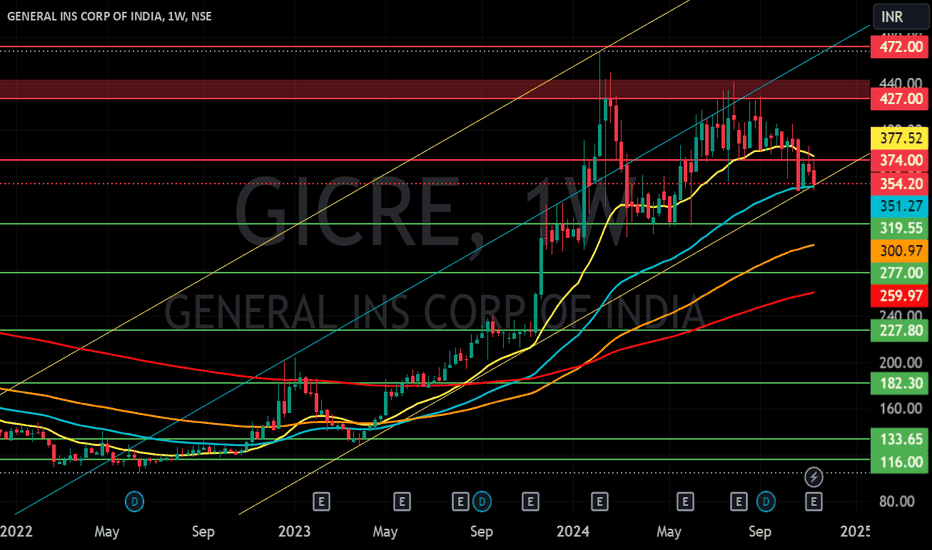Click the orange 300.97 moving average label
The width and height of the screenshot is (932, 550).
tap(899, 250)
